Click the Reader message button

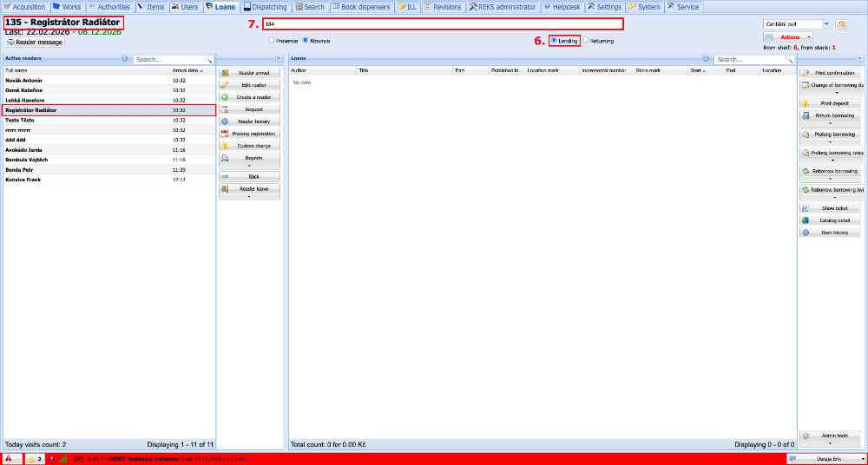(36, 42)
